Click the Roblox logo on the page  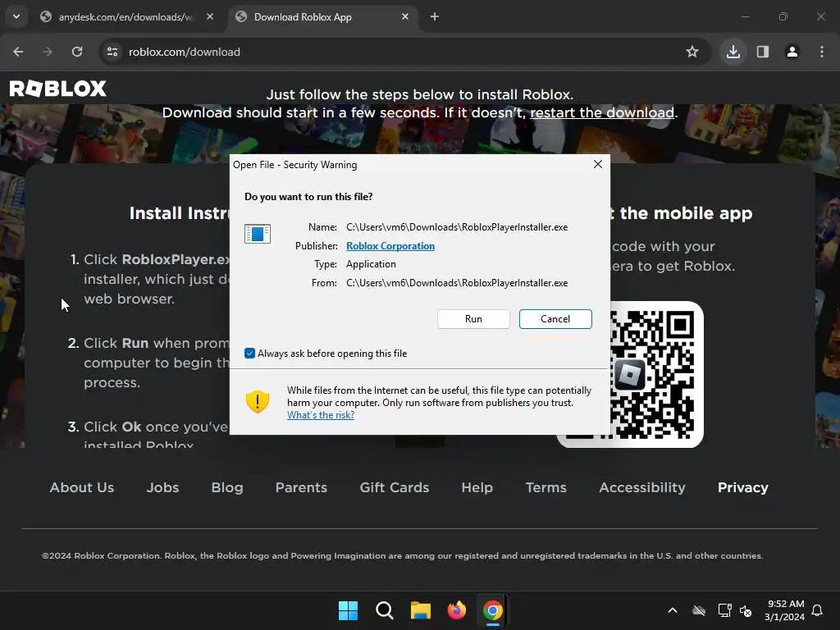(58, 89)
